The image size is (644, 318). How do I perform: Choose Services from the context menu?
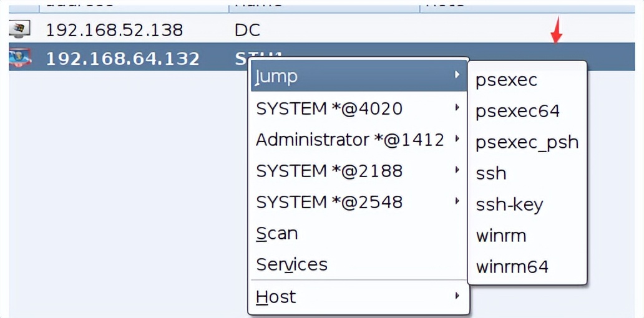tap(359, 264)
